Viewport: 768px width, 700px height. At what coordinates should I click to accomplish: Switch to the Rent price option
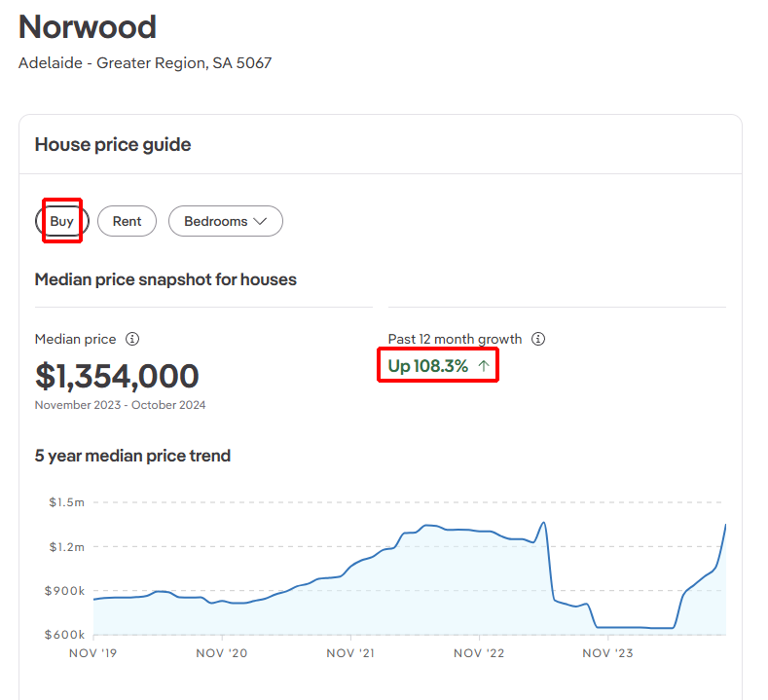coord(127,221)
